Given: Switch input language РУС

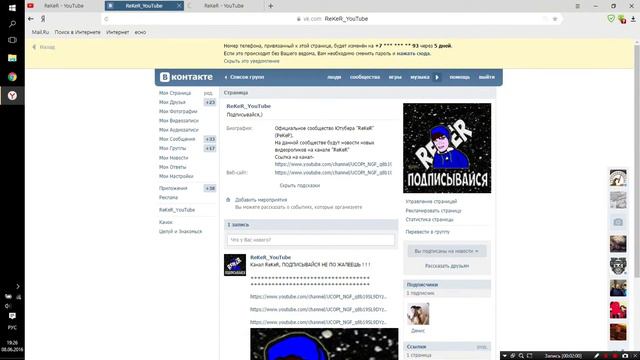Looking at the screenshot, I should [x=12, y=327].
